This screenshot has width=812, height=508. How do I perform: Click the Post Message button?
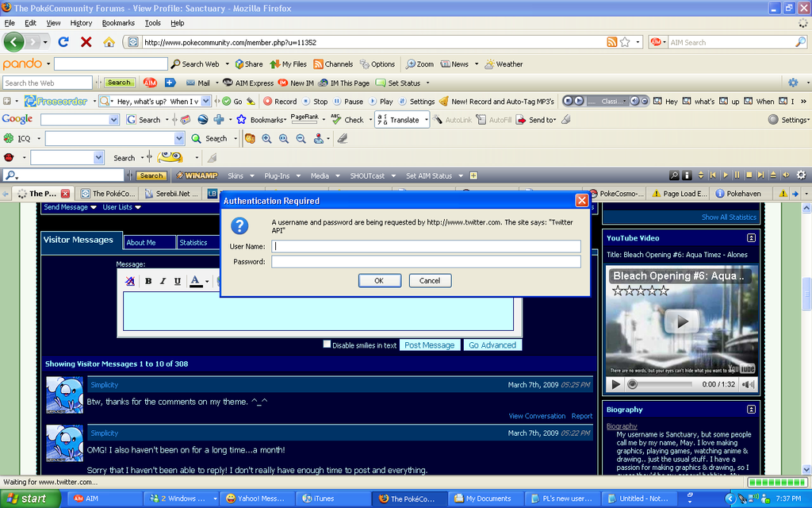430,345
